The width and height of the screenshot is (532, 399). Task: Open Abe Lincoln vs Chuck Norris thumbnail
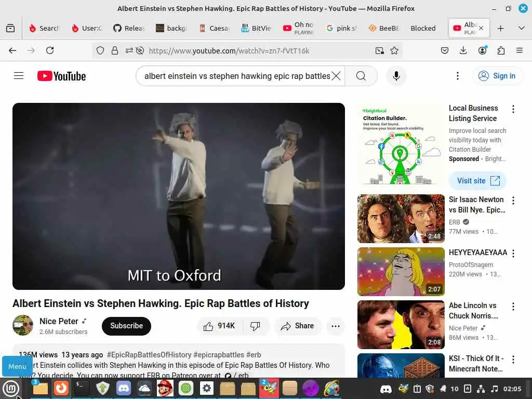pyautogui.click(x=401, y=324)
